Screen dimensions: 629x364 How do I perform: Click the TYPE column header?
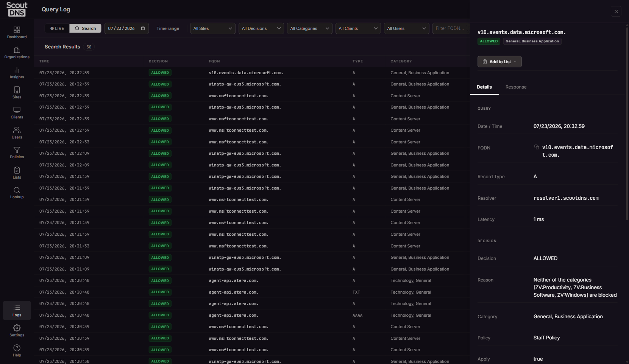357,61
